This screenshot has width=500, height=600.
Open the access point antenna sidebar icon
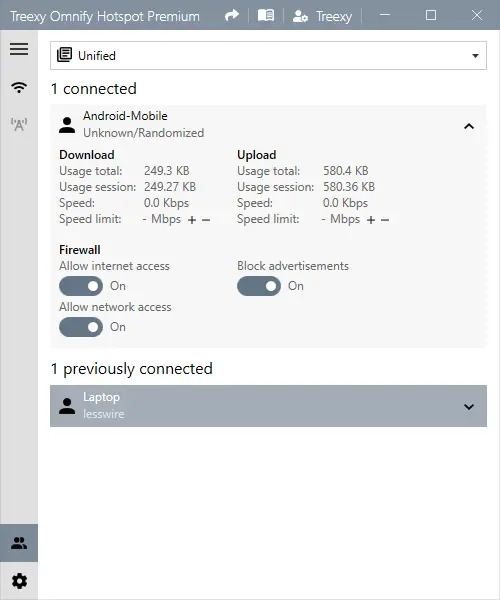click(19, 124)
